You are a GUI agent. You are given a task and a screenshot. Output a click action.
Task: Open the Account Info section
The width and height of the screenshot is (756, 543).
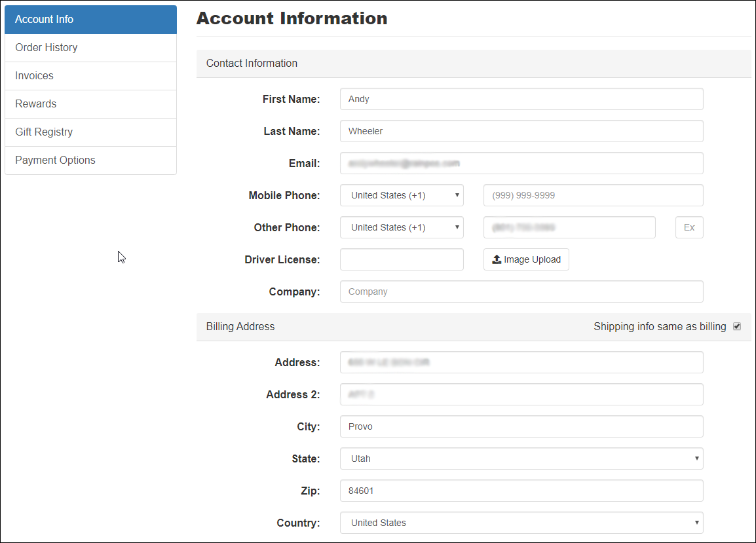click(90, 20)
